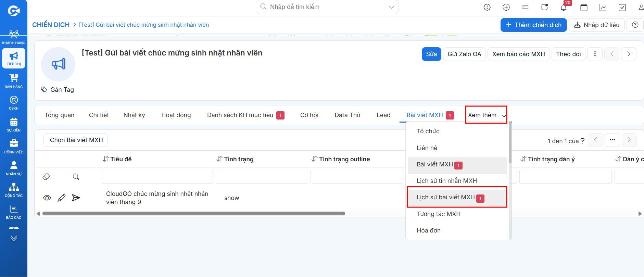
Task: Click the alert info icon in top bar
Action: pyautogui.click(x=487, y=7)
